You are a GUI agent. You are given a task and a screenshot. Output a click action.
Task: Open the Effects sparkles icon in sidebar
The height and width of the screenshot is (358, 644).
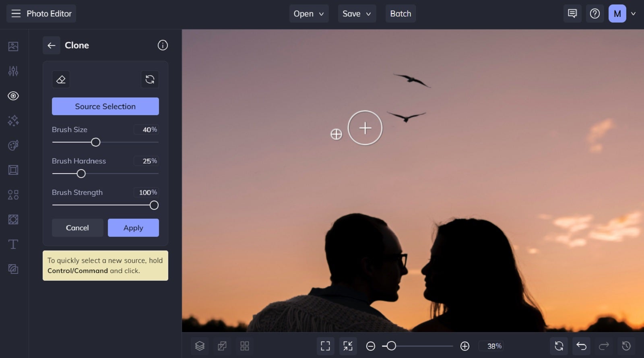13,121
